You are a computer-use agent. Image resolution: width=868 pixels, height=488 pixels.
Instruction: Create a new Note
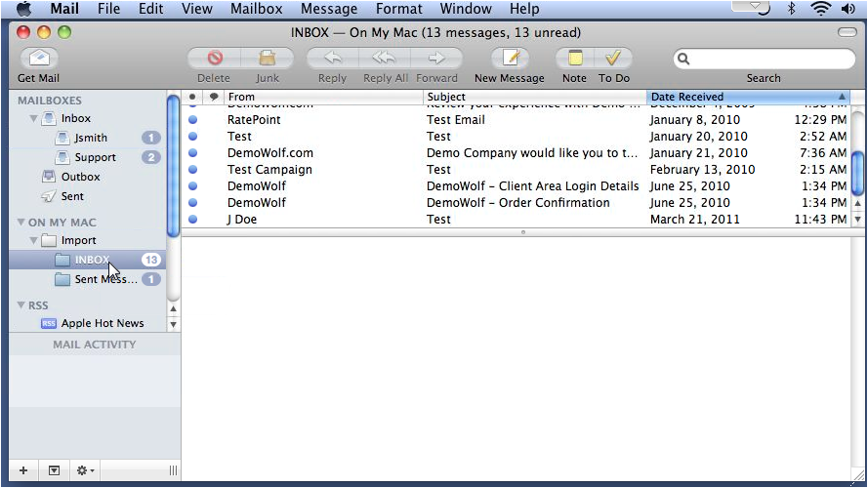pos(575,58)
